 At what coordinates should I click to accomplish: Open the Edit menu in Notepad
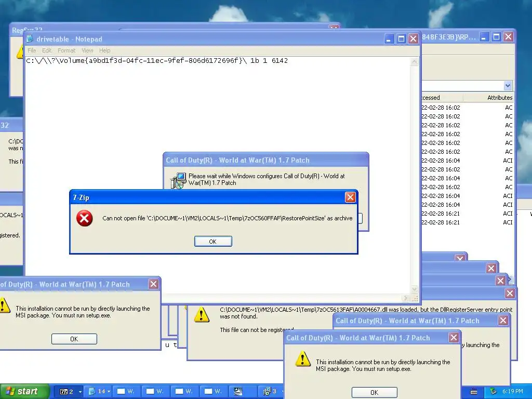coord(46,50)
